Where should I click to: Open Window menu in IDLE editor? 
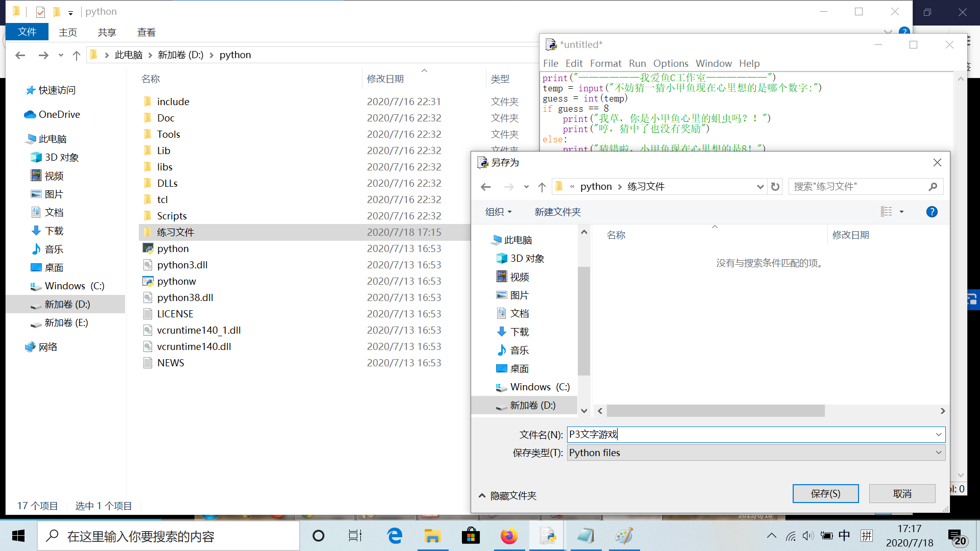pyautogui.click(x=714, y=63)
